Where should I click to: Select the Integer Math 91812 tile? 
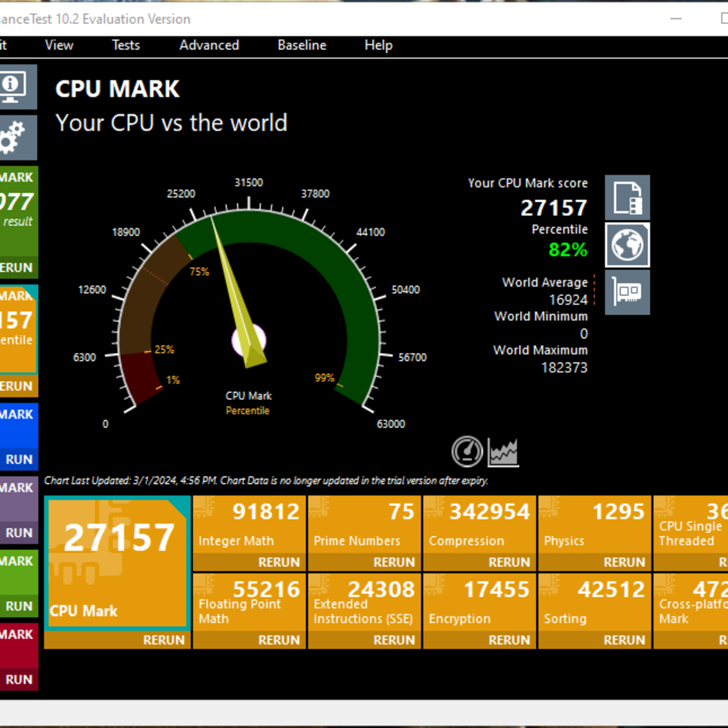249,525
